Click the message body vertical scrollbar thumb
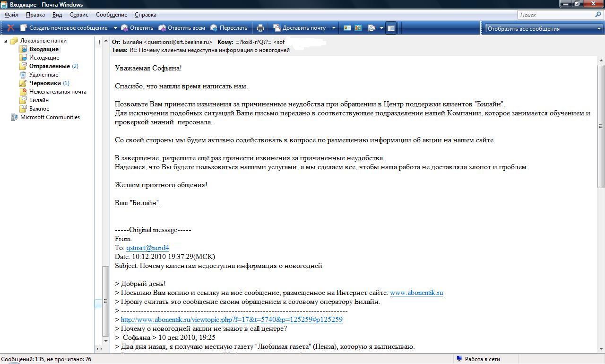The width and height of the screenshot is (605, 364). click(601, 126)
